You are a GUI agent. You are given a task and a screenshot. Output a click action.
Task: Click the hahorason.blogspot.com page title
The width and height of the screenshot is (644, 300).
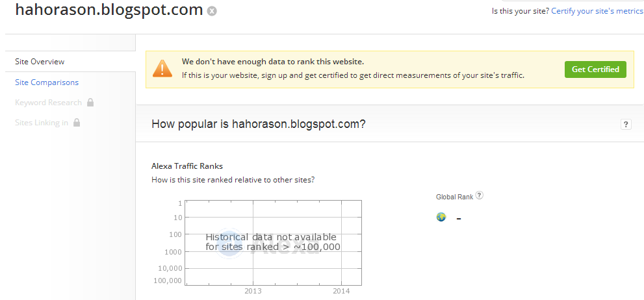click(108, 10)
